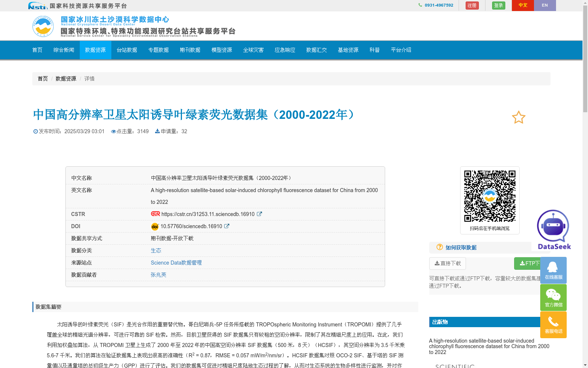Image resolution: width=588 pixels, height=368 pixels.
Task: Open the 科普 menu item
Action: click(x=375, y=50)
